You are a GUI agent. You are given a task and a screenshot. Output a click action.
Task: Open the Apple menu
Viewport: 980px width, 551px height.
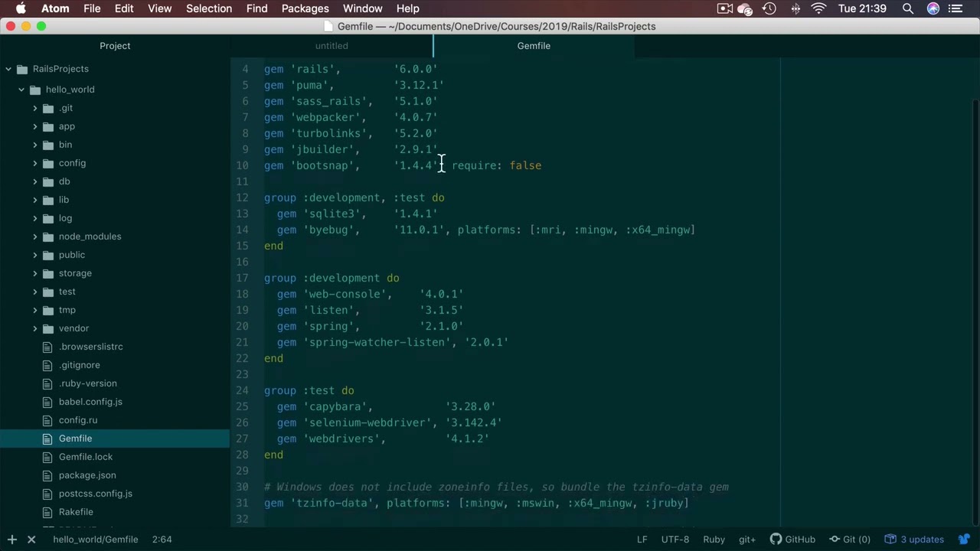tap(21, 8)
